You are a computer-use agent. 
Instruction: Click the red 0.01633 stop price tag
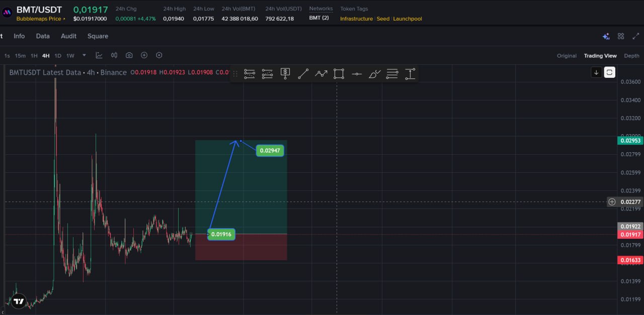tap(630, 260)
